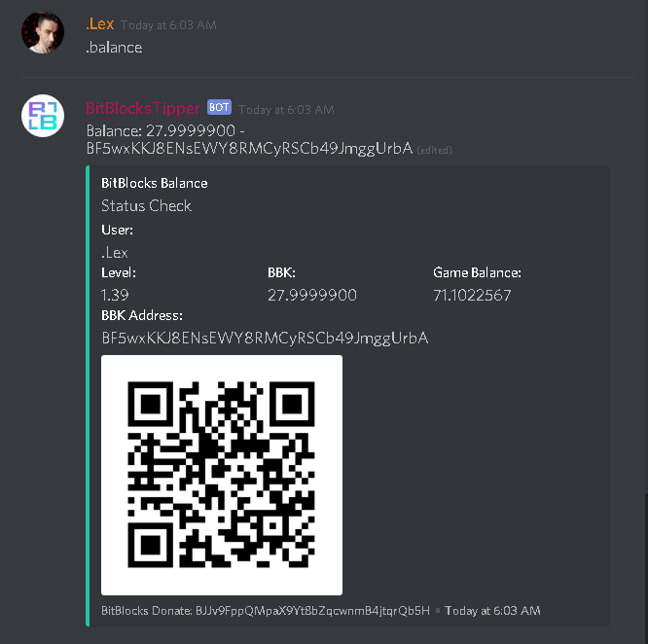
Task: Open the .Lex username in message header
Action: pyautogui.click(x=100, y=24)
